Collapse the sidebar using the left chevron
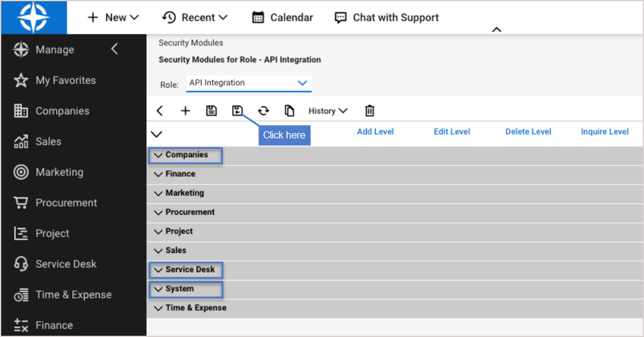Viewport: 644px width, 337px height. 114,49
